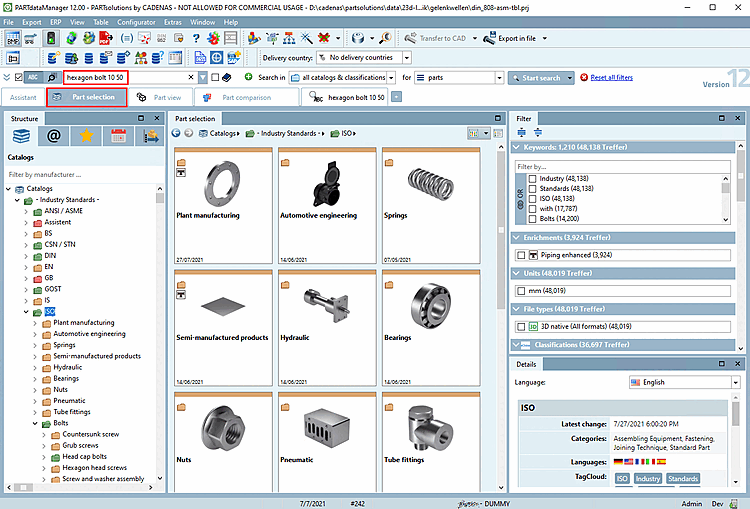Collapse the Enrichments filter section

516,238
